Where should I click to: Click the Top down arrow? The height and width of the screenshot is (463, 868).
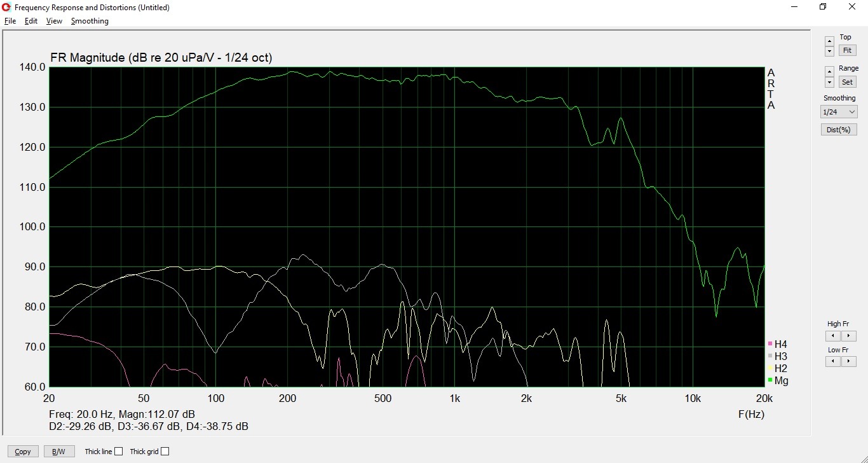point(829,51)
